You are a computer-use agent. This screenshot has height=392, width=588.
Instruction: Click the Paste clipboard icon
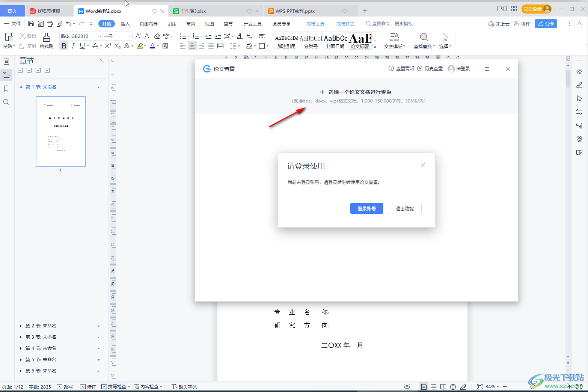pyautogui.click(x=9, y=37)
